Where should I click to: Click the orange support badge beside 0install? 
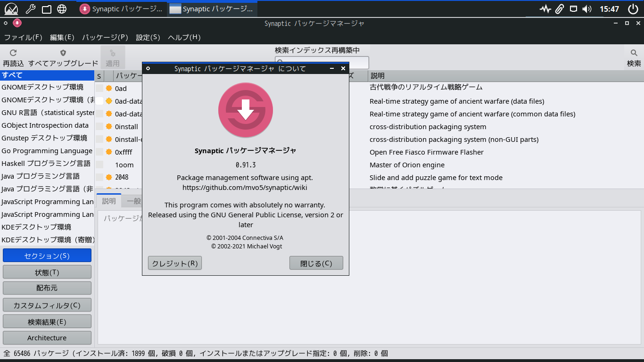[109, 127]
